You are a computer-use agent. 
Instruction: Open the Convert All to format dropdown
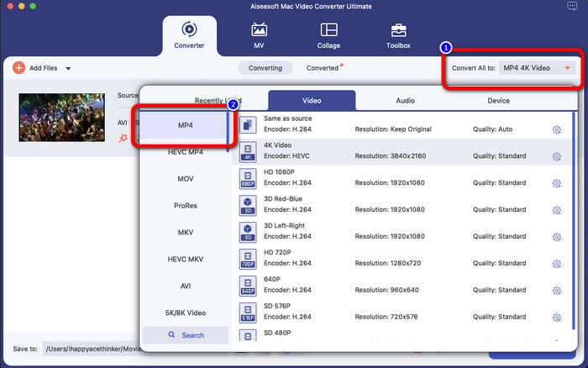(537, 68)
